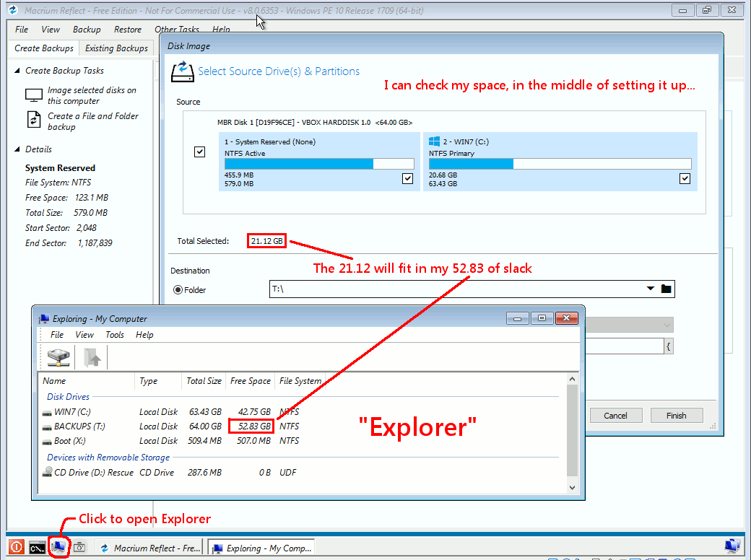Toggle the MBR Disk 1 checkbox
This screenshot has height=560, width=751.
pyautogui.click(x=200, y=152)
